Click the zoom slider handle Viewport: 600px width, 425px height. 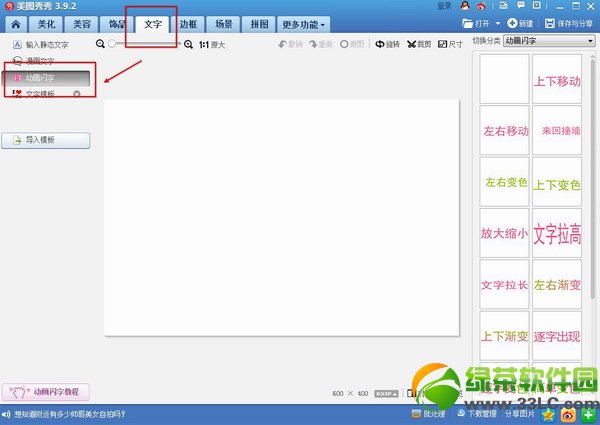pos(112,44)
